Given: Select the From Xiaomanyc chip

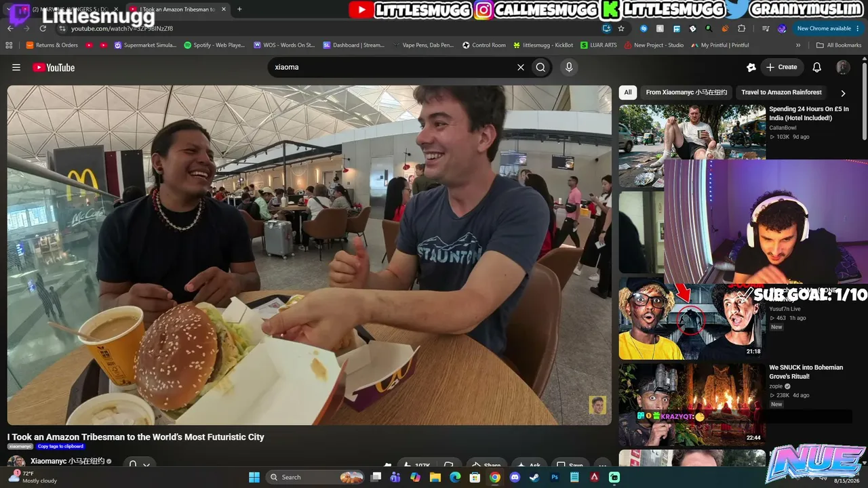Looking at the screenshot, I should pyautogui.click(x=686, y=92).
